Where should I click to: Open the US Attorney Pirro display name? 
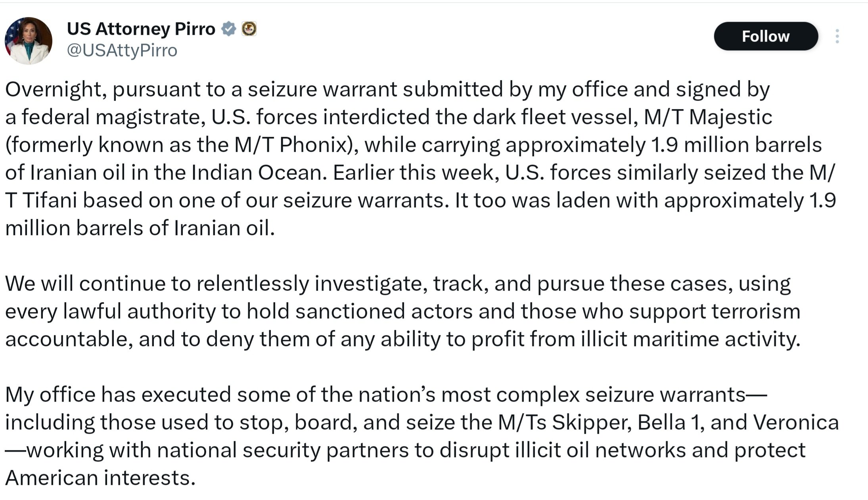coord(141,29)
